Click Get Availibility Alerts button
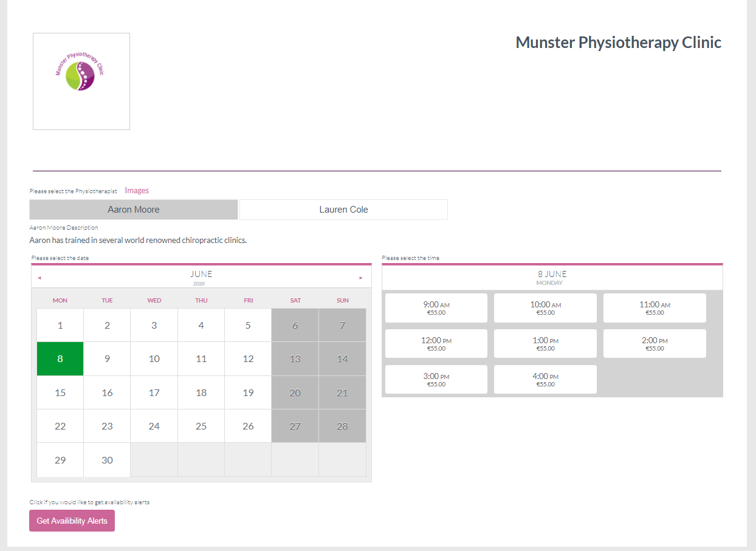 pos(72,521)
